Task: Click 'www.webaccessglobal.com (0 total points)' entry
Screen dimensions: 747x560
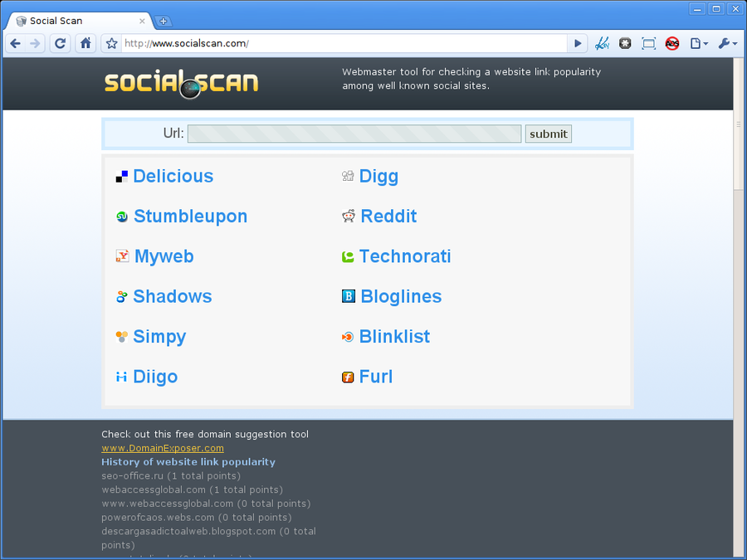Action: pyautogui.click(x=206, y=504)
